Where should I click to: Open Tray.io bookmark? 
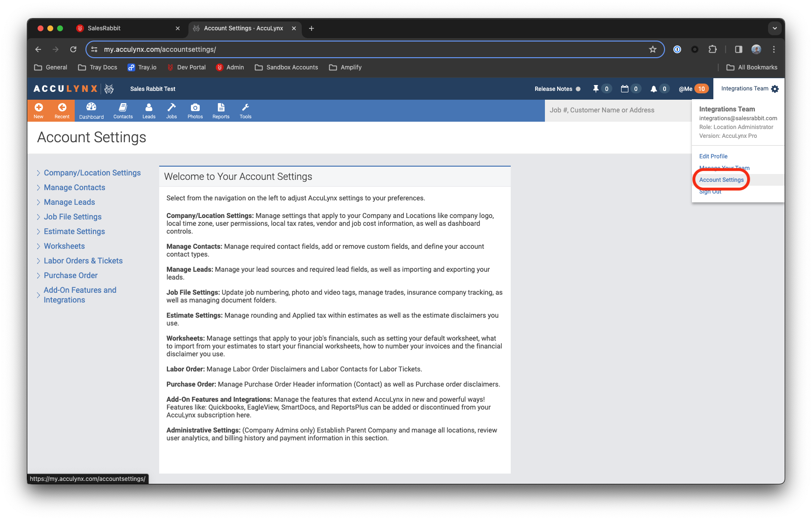pyautogui.click(x=142, y=67)
